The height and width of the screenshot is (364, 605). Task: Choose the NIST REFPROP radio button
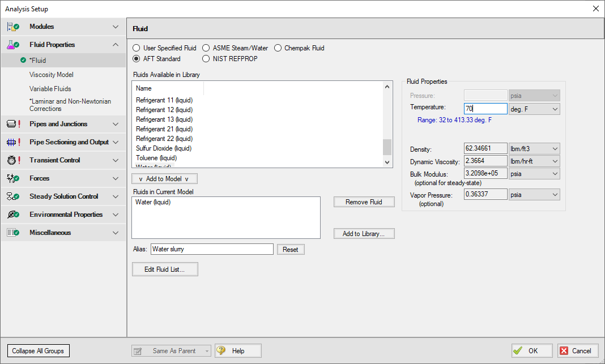tap(206, 59)
